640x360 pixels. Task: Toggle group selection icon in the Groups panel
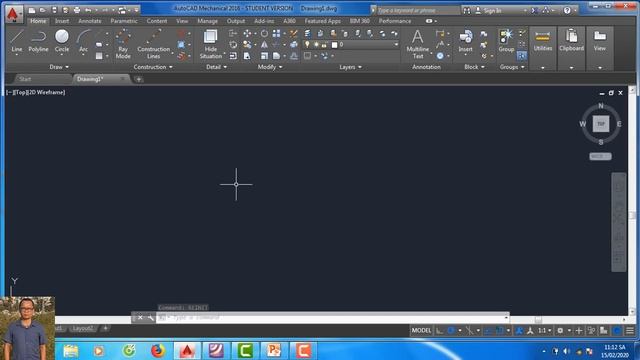tap(522, 56)
